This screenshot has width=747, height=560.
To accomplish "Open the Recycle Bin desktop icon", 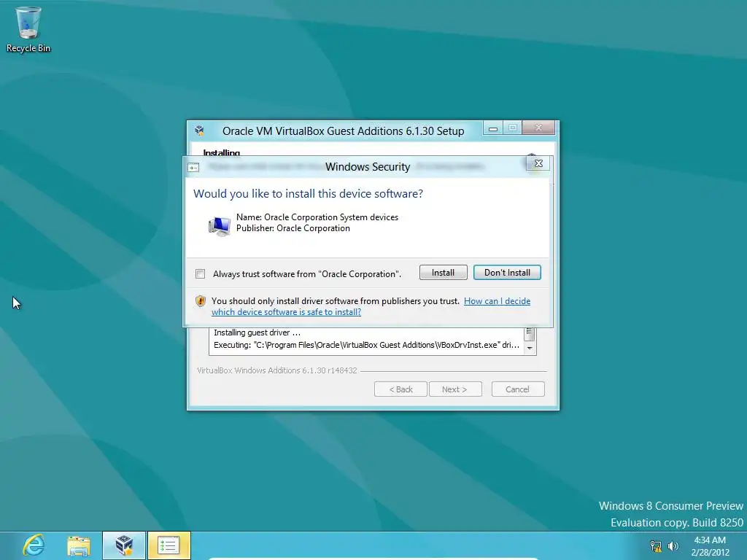I will coord(28,29).
